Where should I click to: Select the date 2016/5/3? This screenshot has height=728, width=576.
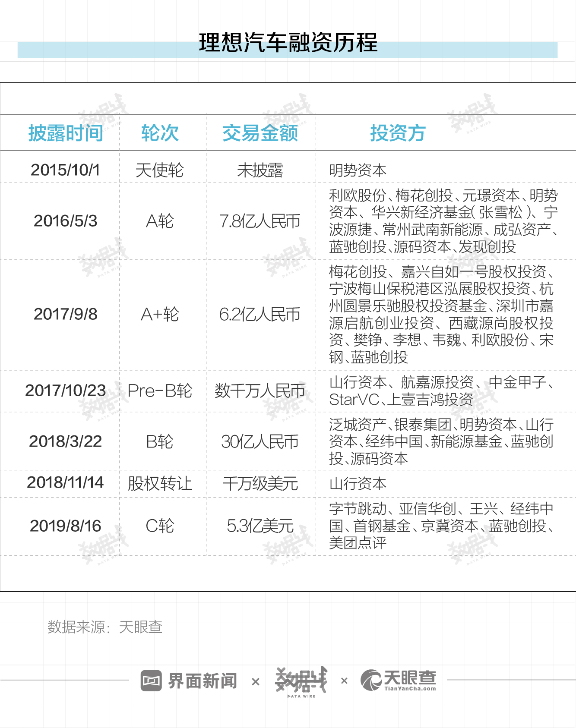point(66,221)
